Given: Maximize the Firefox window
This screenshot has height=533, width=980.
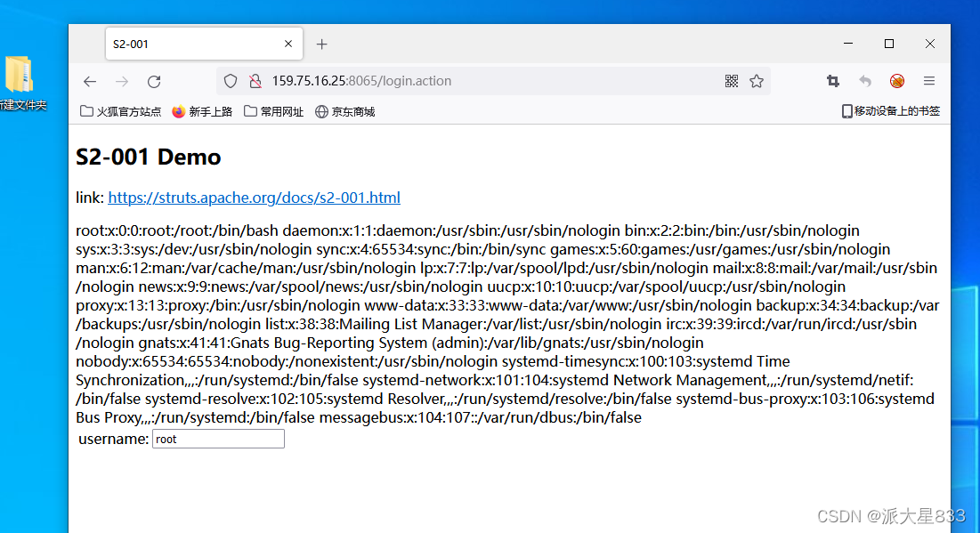Looking at the screenshot, I should [888, 43].
